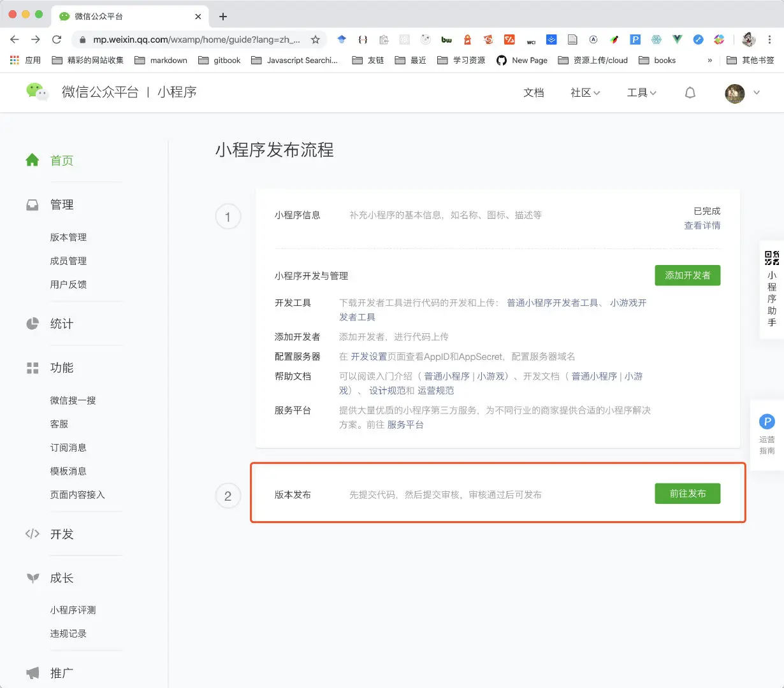Viewport: 784px width, 688px height.
Task: Click the 功能 grid icon
Action: coord(33,368)
